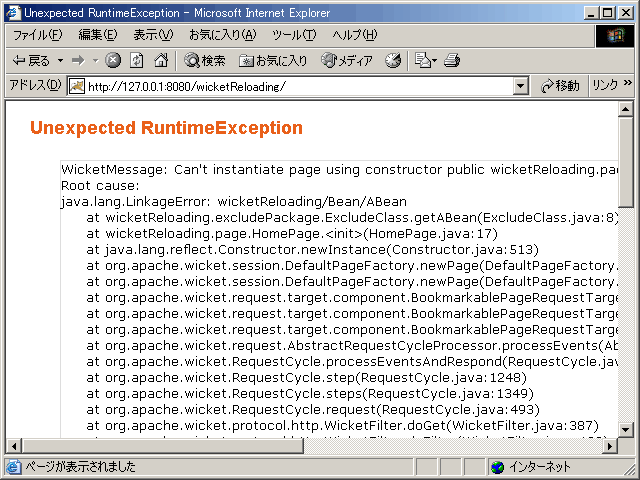Open the Forward button history dropdown arrow
Image resolution: width=640 pixels, height=480 pixels.
(96, 61)
